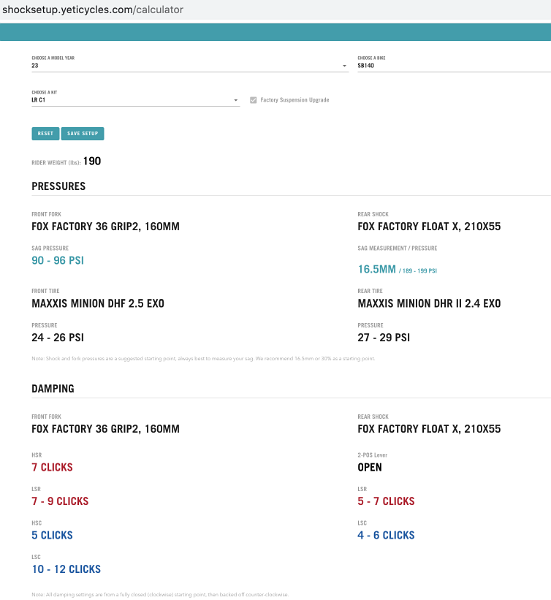
Task: Open the Choose a Bike dropdown showing SB140
Action: pyautogui.click(x=454, y=65)
